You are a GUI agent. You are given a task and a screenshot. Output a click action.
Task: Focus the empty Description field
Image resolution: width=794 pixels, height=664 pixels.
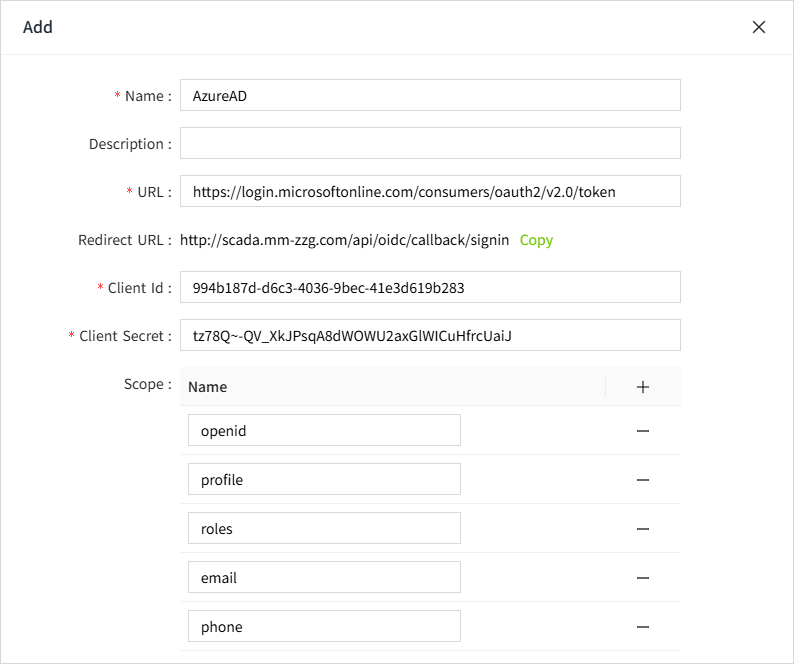click(430, 143)
